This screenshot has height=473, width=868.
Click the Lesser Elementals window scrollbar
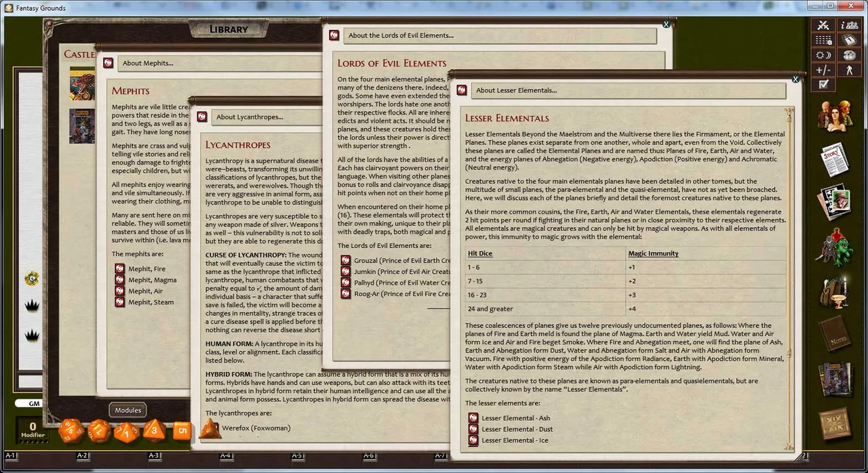click(789, 278)
